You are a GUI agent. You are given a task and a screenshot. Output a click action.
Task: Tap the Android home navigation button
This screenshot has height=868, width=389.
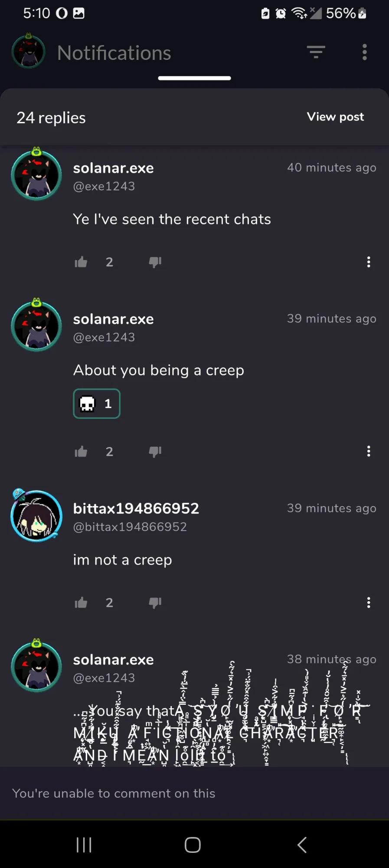click(x=193, y=845)
